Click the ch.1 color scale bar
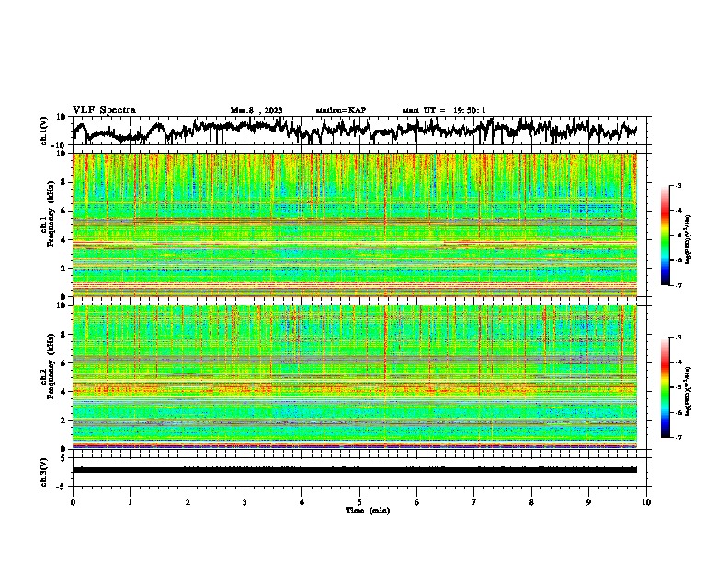 click(665, 236)
